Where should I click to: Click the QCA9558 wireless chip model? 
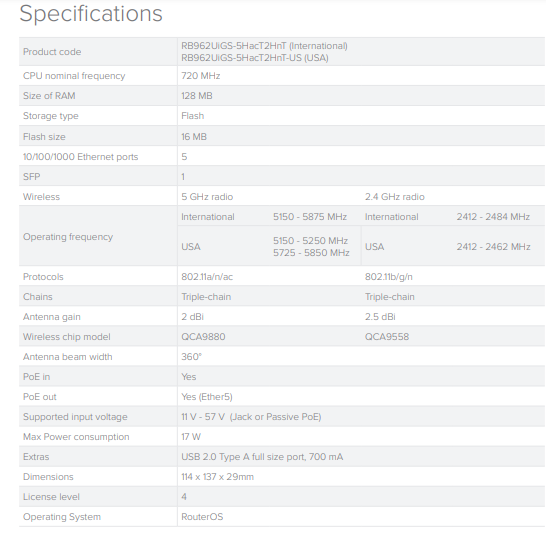point(387,337)
